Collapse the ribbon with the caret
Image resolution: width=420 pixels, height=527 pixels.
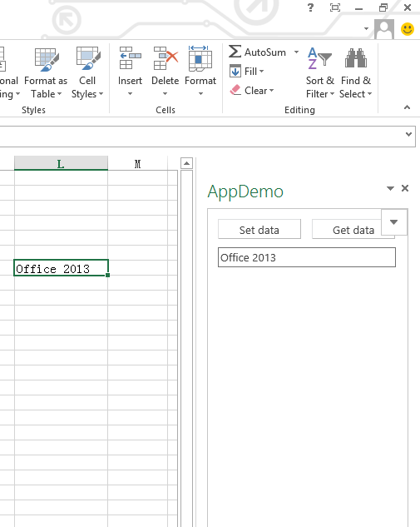(x=407, y=107)
